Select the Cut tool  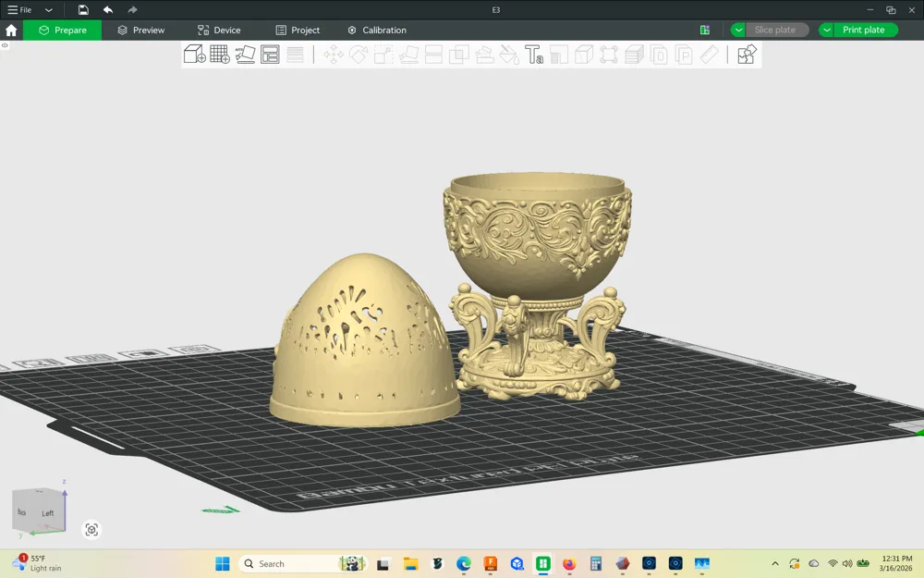pyautogui.click(x=433, y=55)
